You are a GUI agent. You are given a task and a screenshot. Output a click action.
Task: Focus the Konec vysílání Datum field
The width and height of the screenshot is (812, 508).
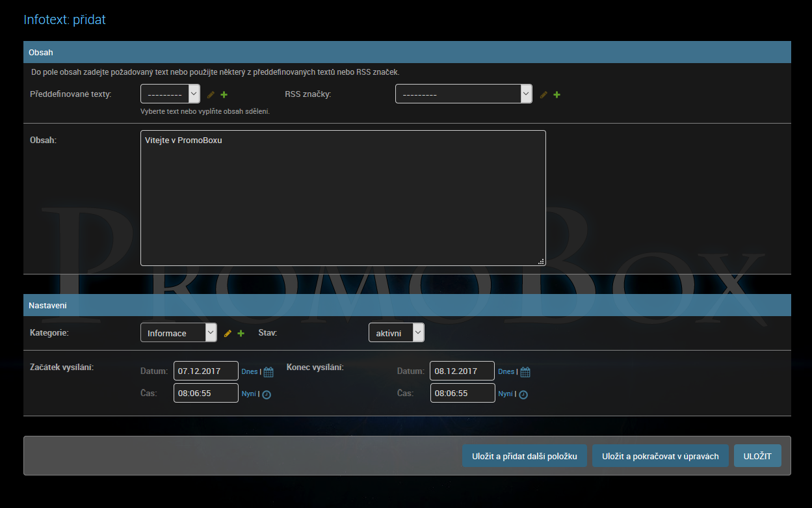(462, 371)
